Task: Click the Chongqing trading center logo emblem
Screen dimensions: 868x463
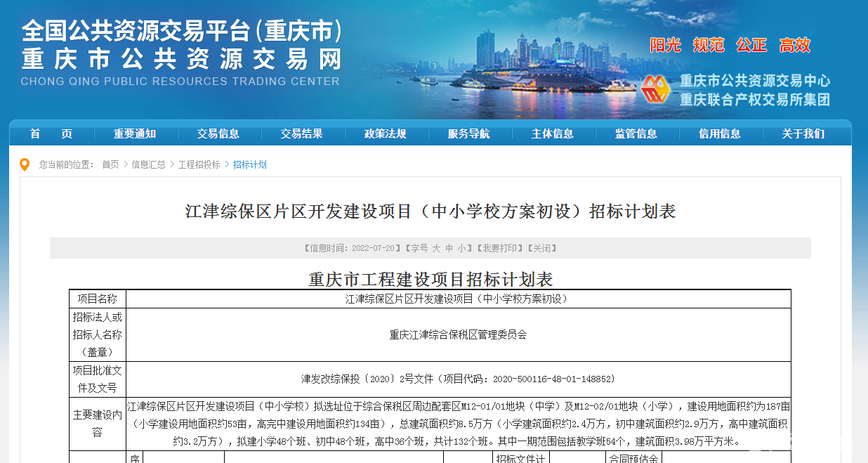Action: [x=655, y=90]
